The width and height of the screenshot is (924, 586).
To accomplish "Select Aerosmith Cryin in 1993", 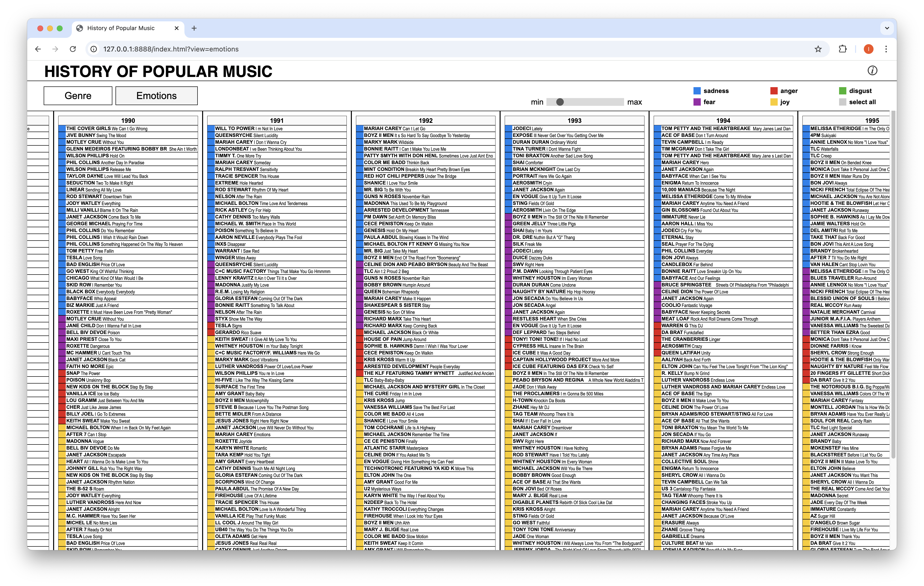I will [574, 183].
